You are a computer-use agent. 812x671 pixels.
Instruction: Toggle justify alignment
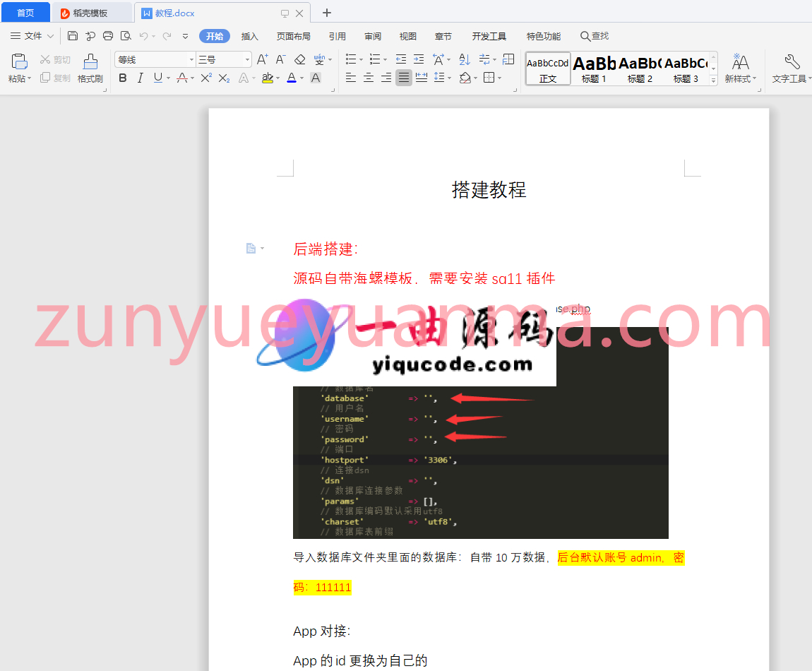(x=403, y=78)
